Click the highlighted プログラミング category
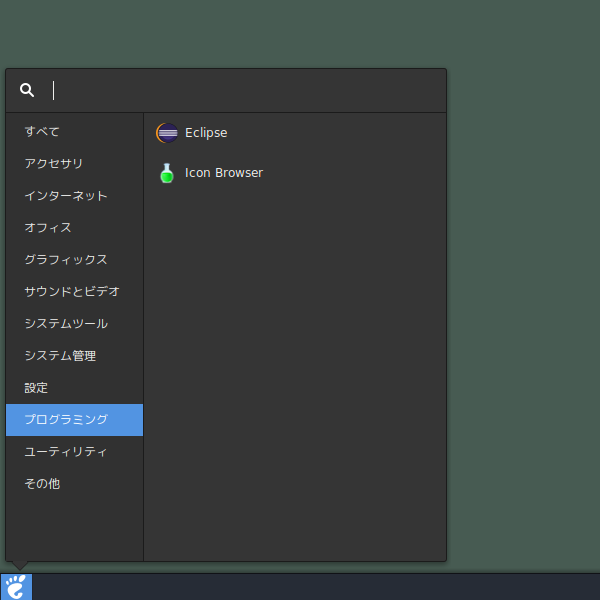The width and height of the screenshot is (600, 600). click(x=75, y=420)
